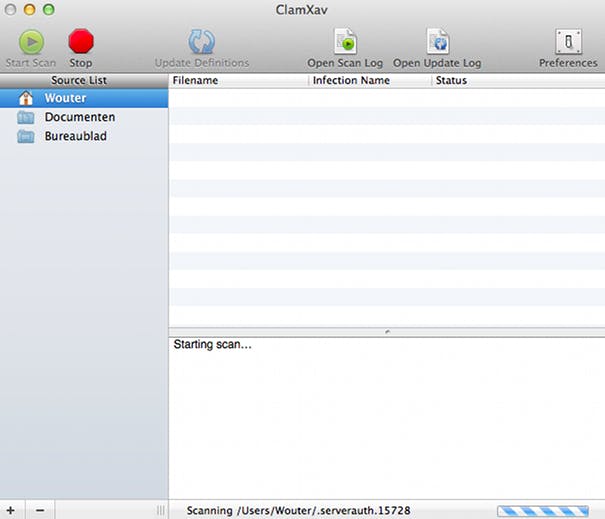Select the Wouter home folder
The image size is (605, 519).
click(84, 98)
